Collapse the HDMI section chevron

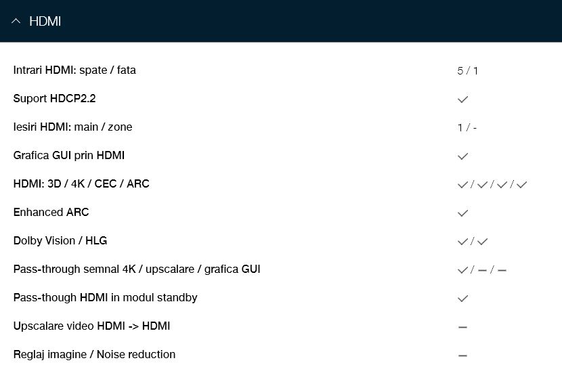click(16, 21)
